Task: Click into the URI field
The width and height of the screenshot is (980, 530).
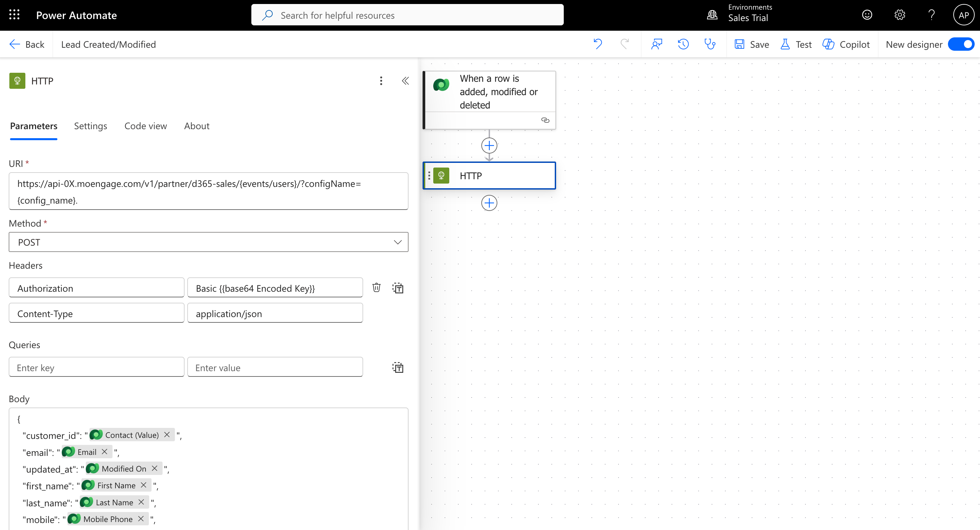Action: pos(209,191)
